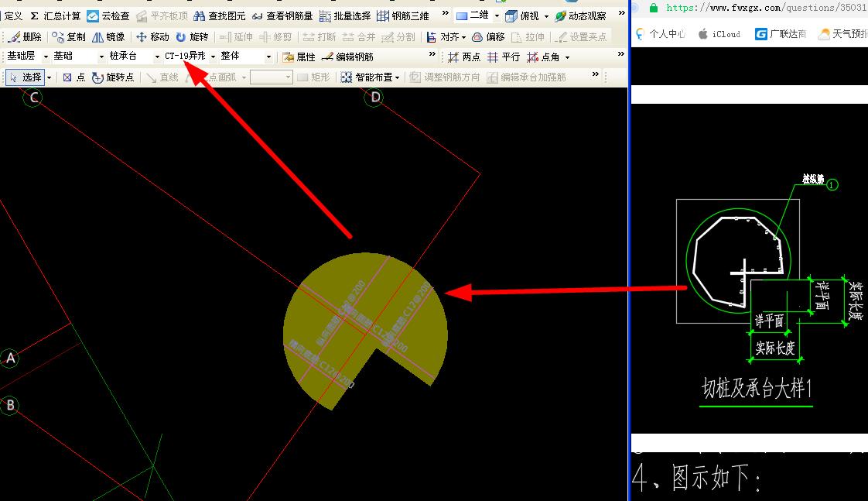868x501 pixels.
Task: Open iCloud bookmark in browser
Action: point(719,34)
